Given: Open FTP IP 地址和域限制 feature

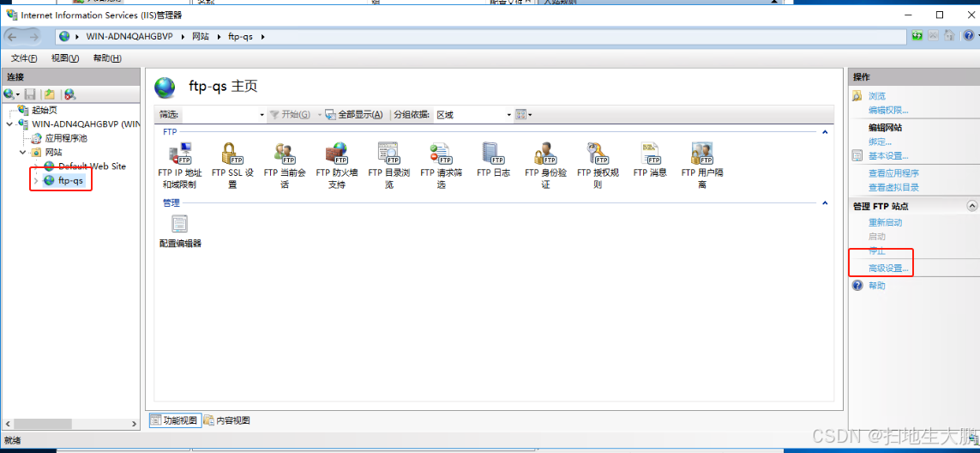Looking at the screenshot, I should click(x=180, y=166).
